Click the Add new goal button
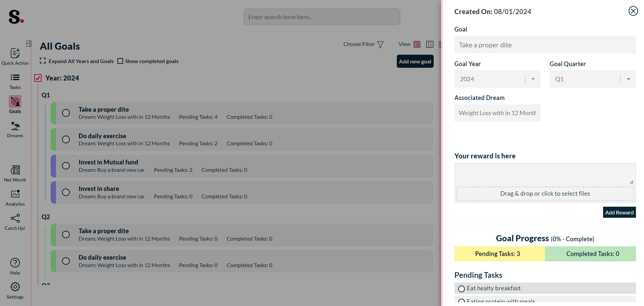The width and height of the screenshot is (644, 306). (415, 61)
